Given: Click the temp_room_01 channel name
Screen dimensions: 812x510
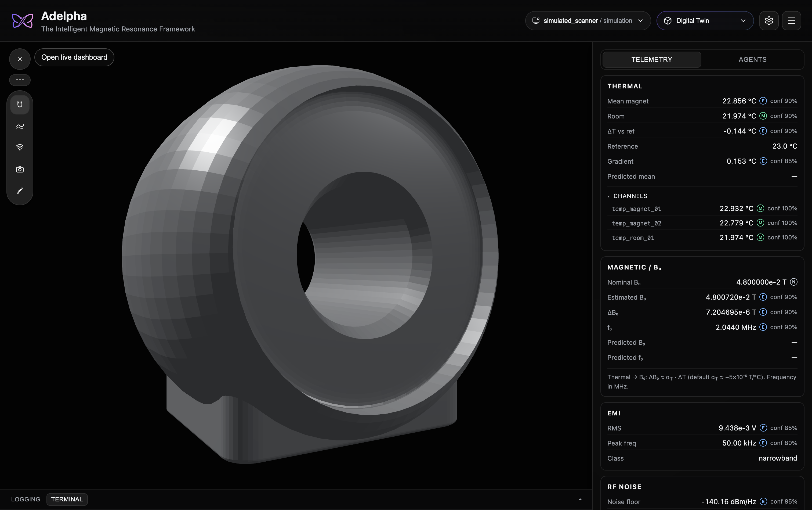Looking at the screenshot, I should pos(633,238).
